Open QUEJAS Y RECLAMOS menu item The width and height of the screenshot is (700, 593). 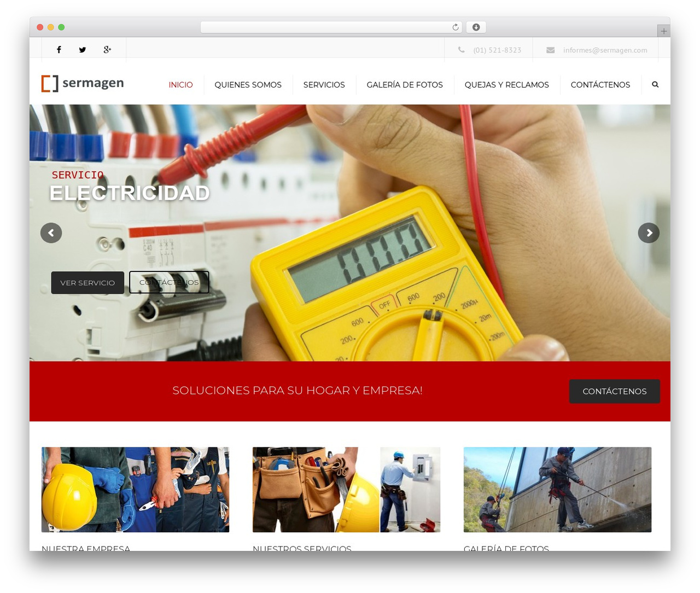[x=506, y=85]
